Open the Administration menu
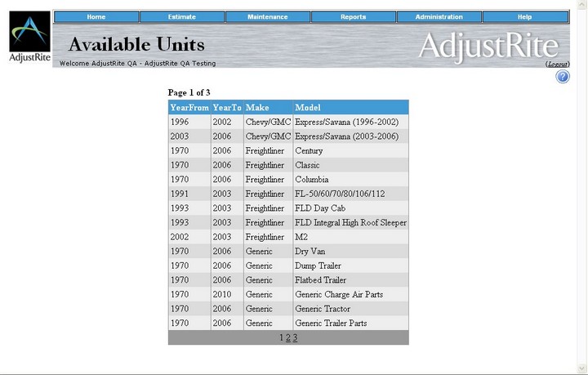Viewport: 588px width, 375px height. click(439, 17)
